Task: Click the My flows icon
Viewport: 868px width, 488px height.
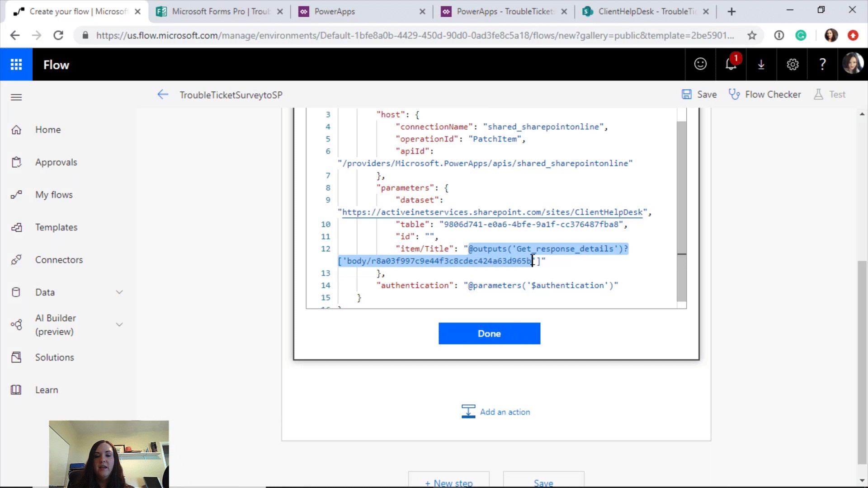Action: 16,195
